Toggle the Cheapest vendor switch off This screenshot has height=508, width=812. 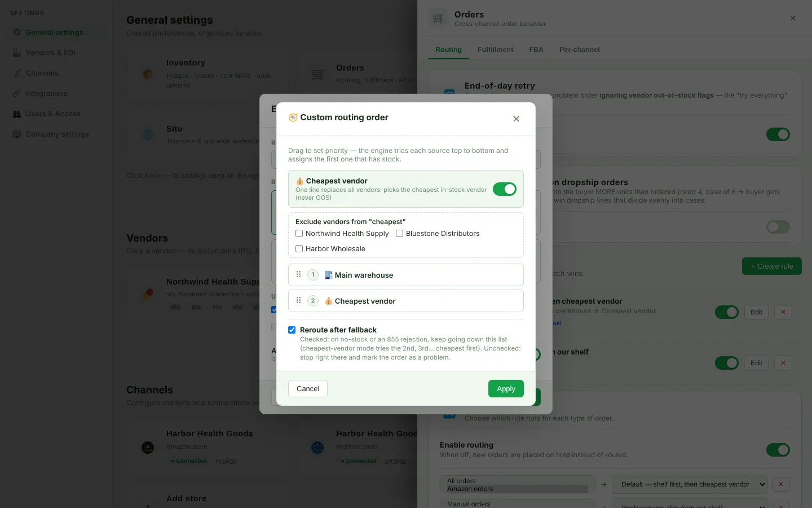(505, 189)
